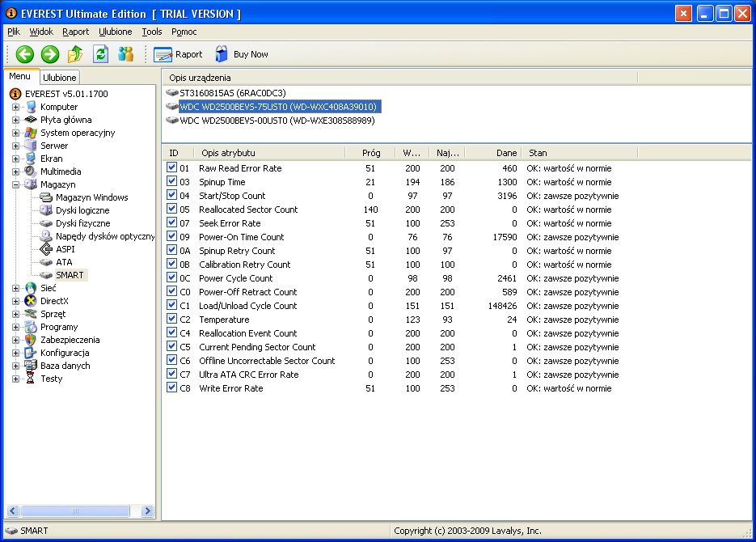Click the Raport toolbar button
Screen dimensions: 756x542
(x=178, y=54)
